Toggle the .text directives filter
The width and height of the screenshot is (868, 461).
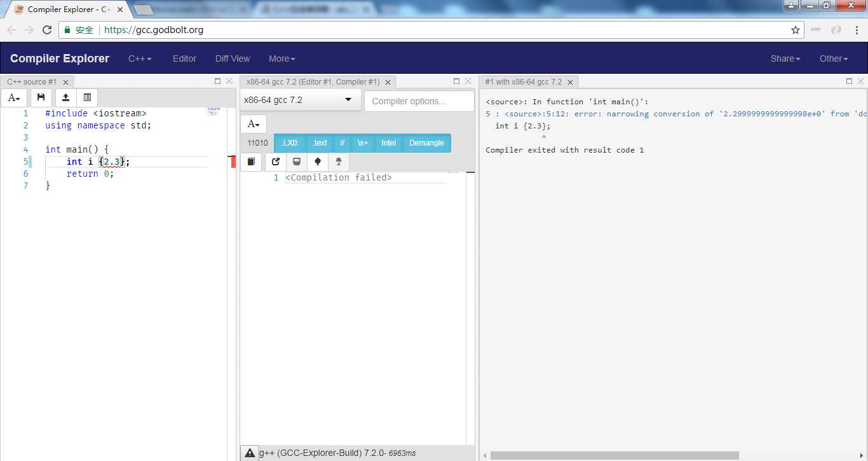pos(320,143)
